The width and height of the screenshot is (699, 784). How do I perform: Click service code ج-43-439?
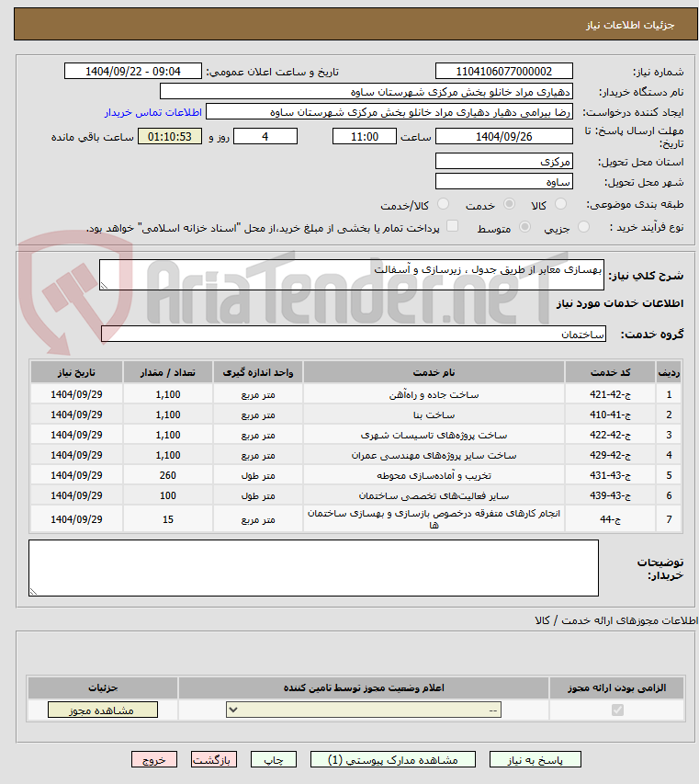[610, 495]
